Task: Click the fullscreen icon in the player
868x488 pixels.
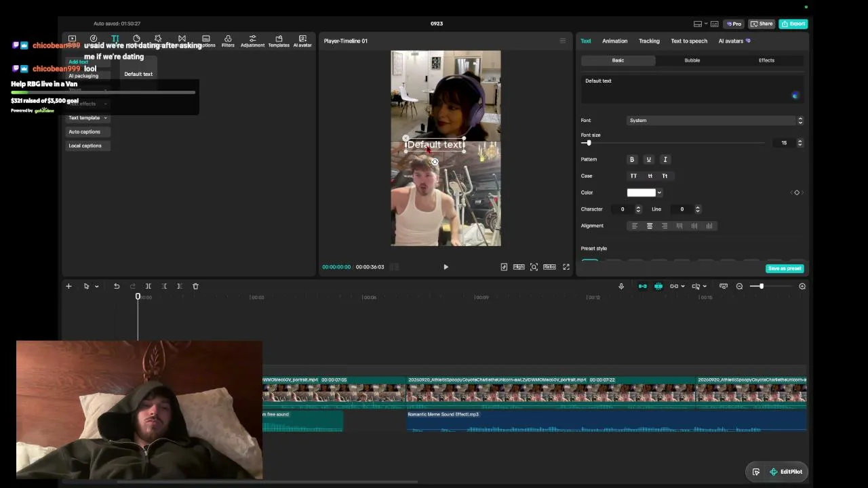Action: pos(566,267)
